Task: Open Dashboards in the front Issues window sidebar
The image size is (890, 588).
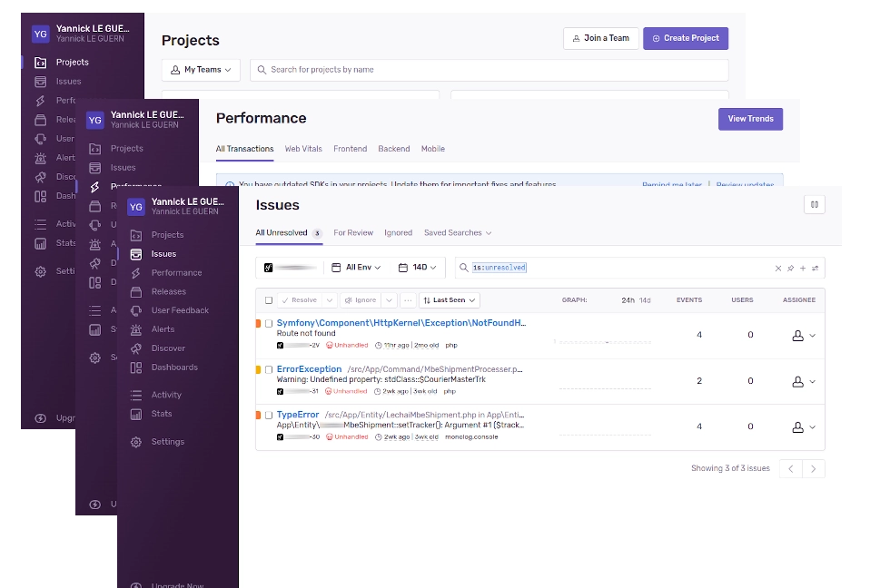Action: tap(174, 367)
